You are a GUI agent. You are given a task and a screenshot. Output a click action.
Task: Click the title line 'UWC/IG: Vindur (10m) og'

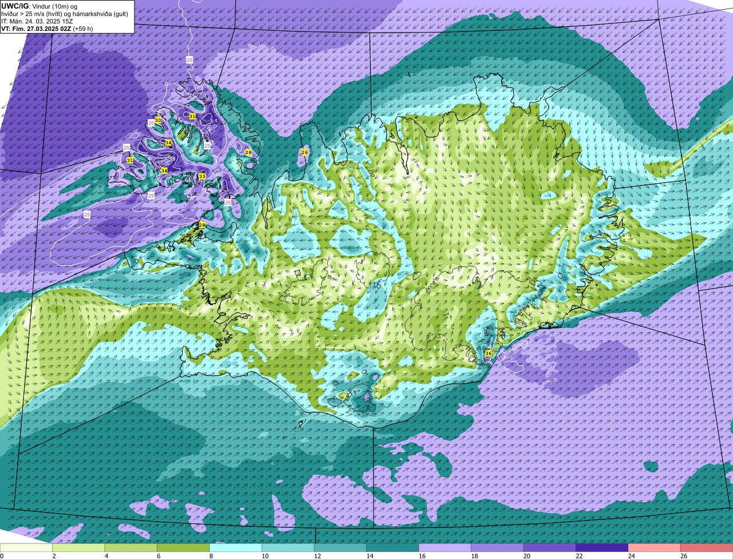[39, 6]
